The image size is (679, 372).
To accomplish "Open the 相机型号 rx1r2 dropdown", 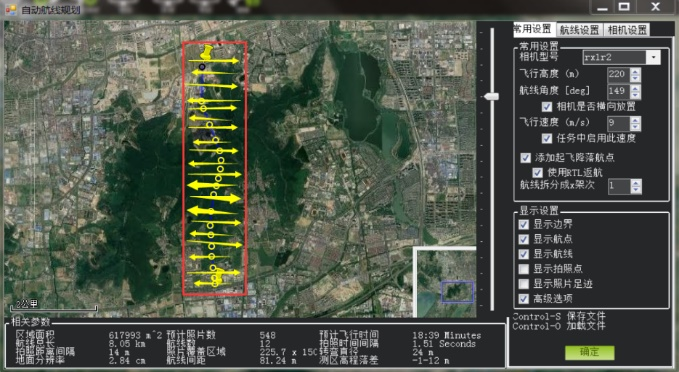I will click(653, 57).
